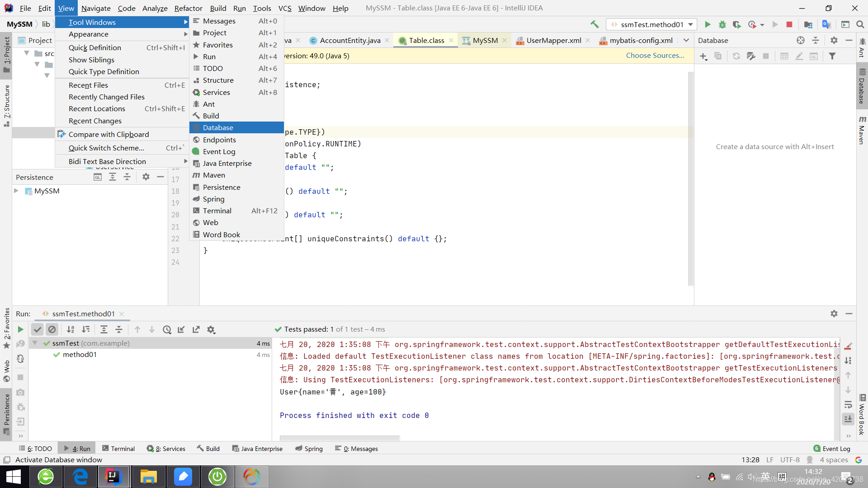868x488 pixels.
Task: Open test history clock icon
Action: tap(167, 329)
